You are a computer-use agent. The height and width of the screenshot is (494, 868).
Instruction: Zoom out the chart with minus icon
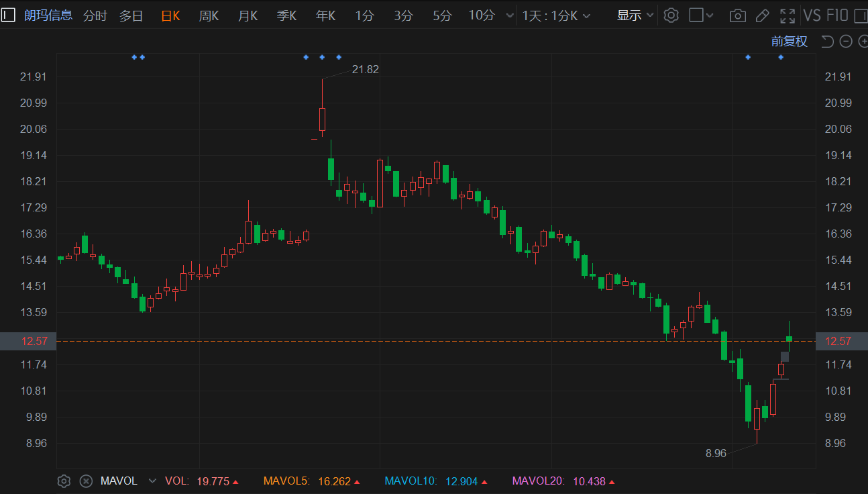point(846,42)
